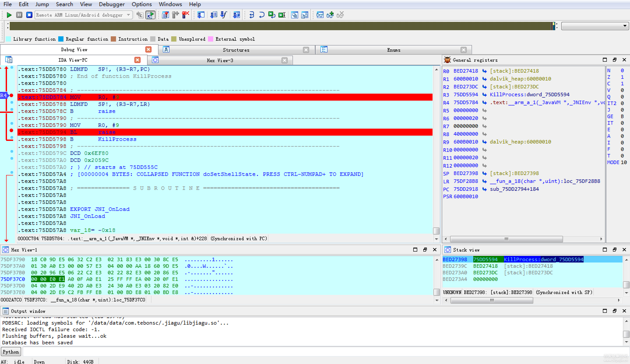This screenshot has width=630, height=364.
Task: Toggle the breakpoint dot at 75DD5794
Action: [11, 130]
